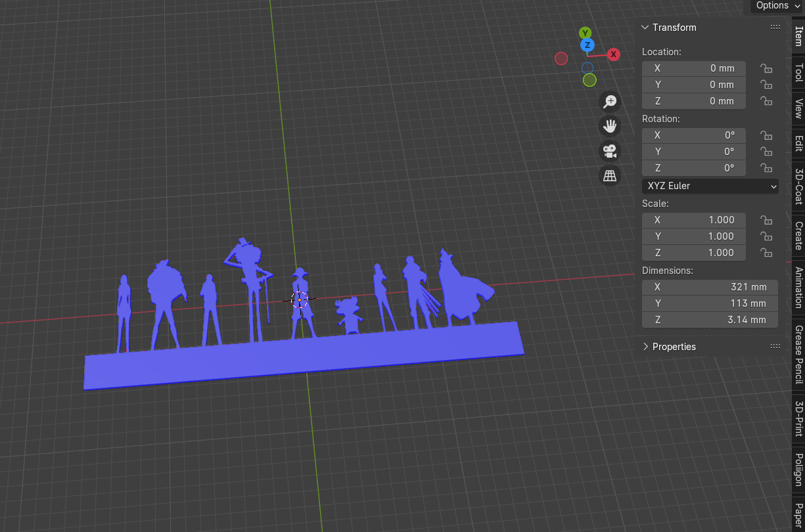
Task: Switch perspective/orthographic grid icon
Action: pos(610,175)
